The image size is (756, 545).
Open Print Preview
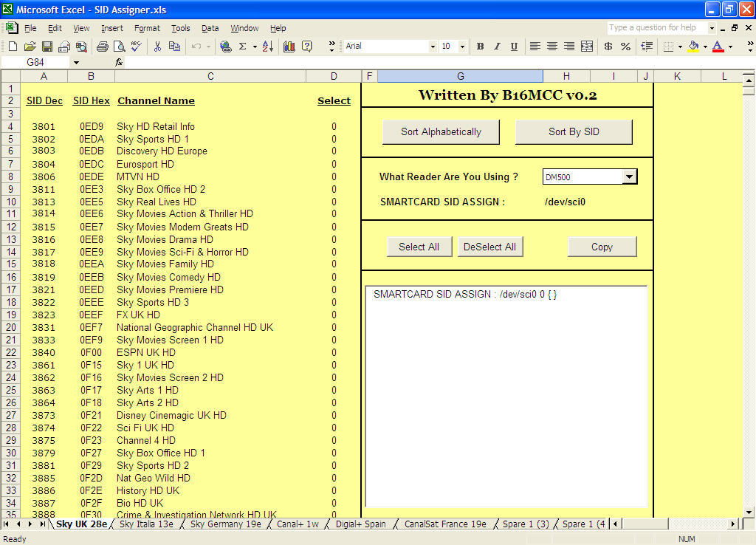pyautogui.click(x=119, y=47)
